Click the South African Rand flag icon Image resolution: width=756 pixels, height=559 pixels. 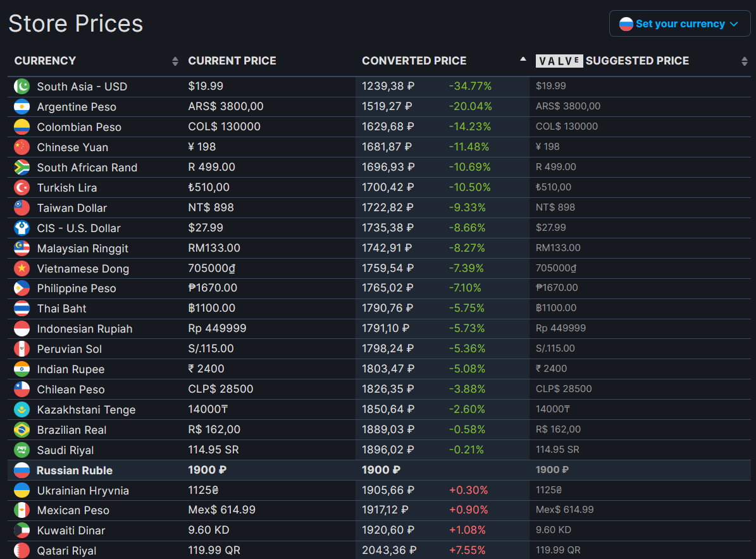coord(22,167)
